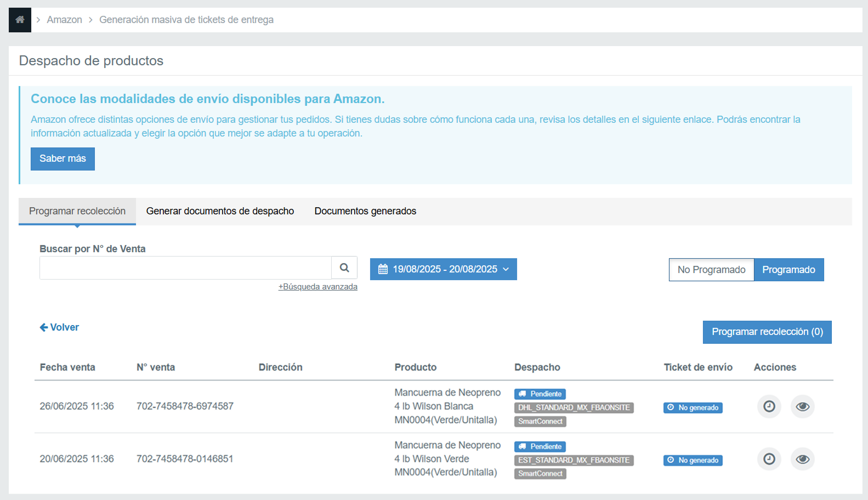Focus the Buscar por N° de Venta field

[185, 268]
